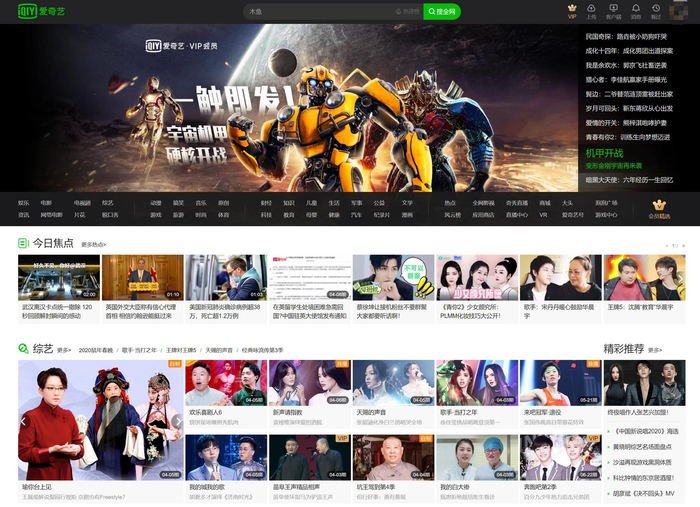This screenshot has height=507, width=700.
Task: Open the 动漫 category in the nav bar
Action: click(x=156, y=203)
